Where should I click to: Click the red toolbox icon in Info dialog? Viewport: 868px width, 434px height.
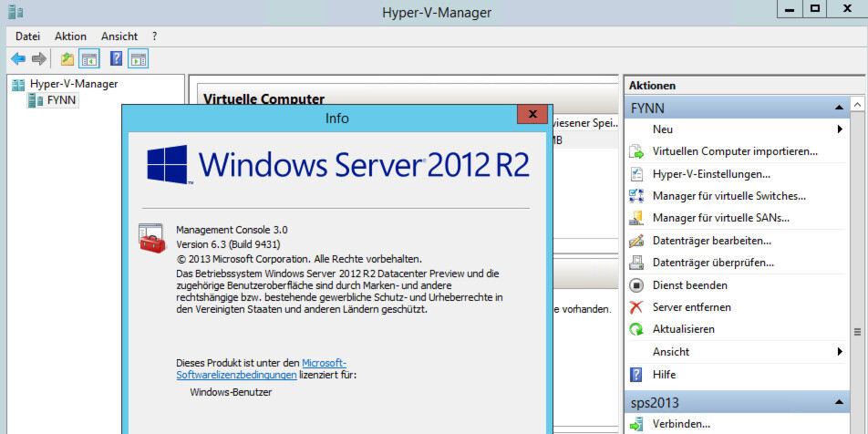pos(151,239)
